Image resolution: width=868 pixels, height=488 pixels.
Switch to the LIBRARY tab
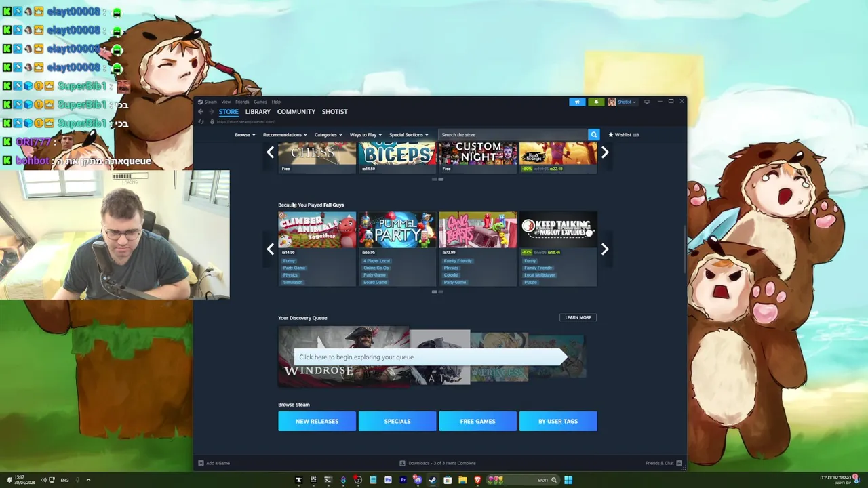point(258,112)
